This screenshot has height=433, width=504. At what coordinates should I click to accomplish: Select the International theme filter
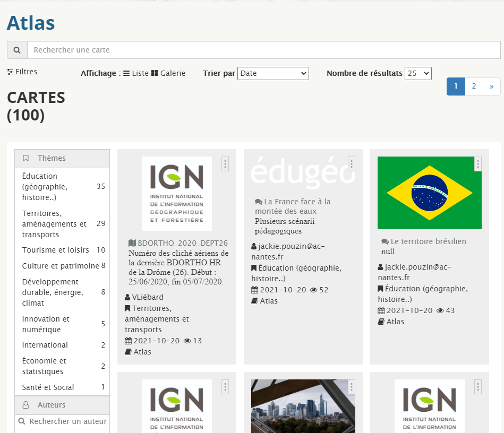pyautogui.click(x=45, y=345)
